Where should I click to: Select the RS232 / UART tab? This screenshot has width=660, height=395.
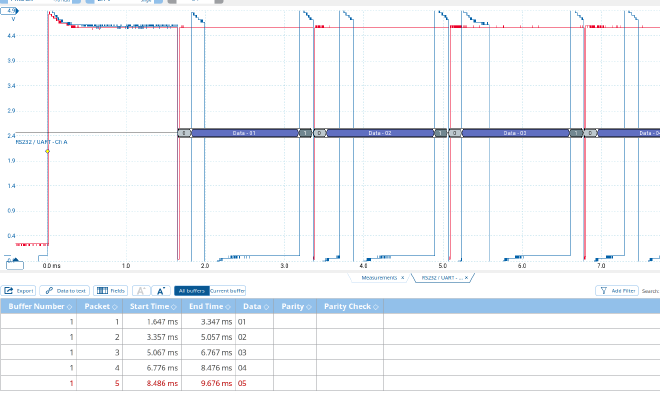click(x=442, y=278)
